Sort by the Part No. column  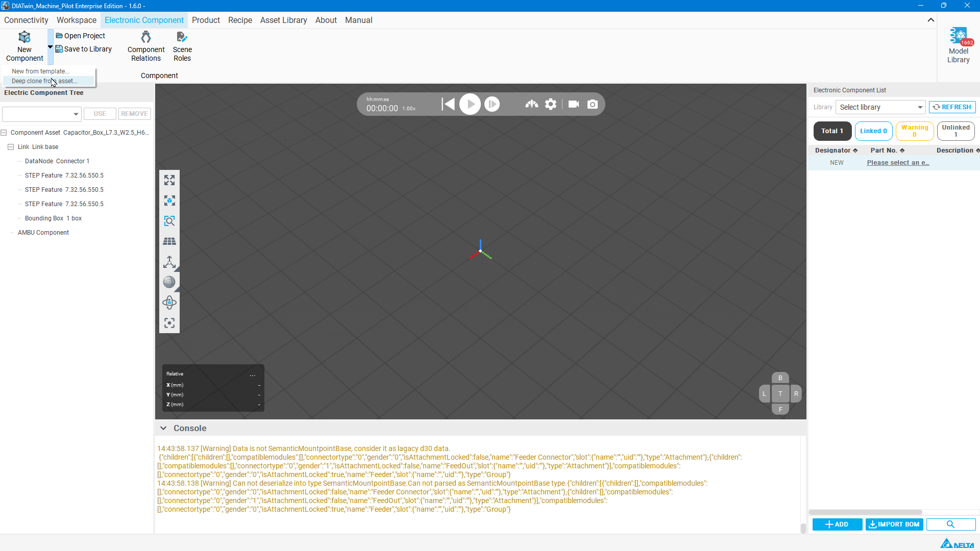coord(888,151)
